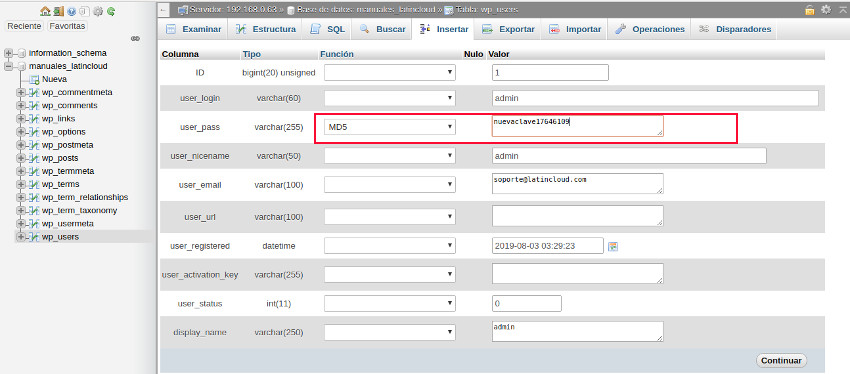This screenshot has height=374, width=850.
Task: Click the Continuar button
Action: coord(781,360)
